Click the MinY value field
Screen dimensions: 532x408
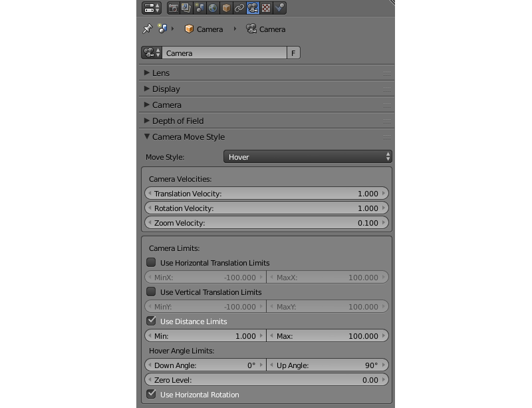(x=205, y=306)
